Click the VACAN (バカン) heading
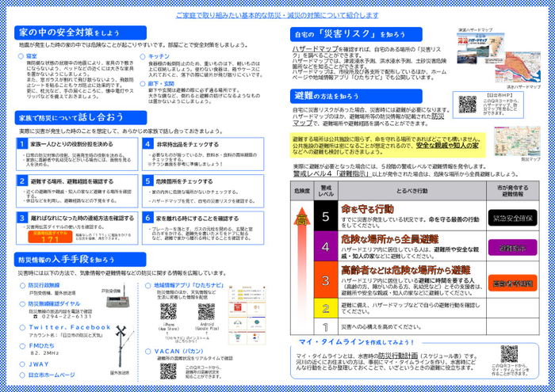This screenshot has width=555, height=392. [x=178, y=352]
